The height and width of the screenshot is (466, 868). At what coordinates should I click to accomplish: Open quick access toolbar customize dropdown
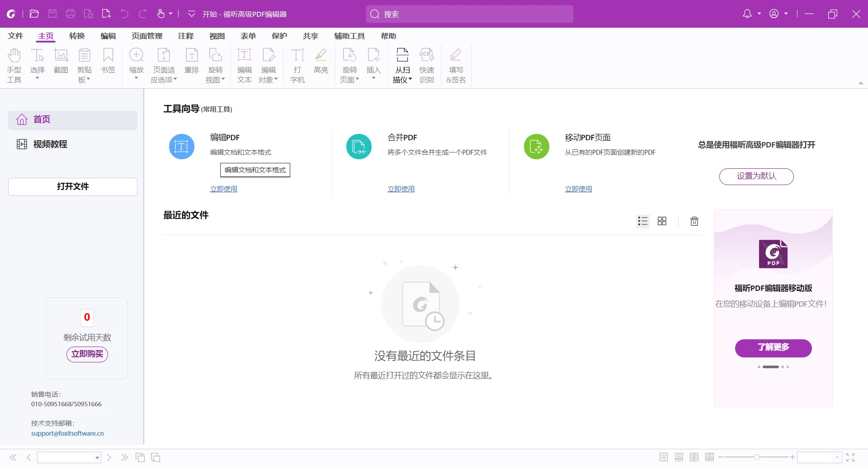pyautogui.click(x=192, y=14)
